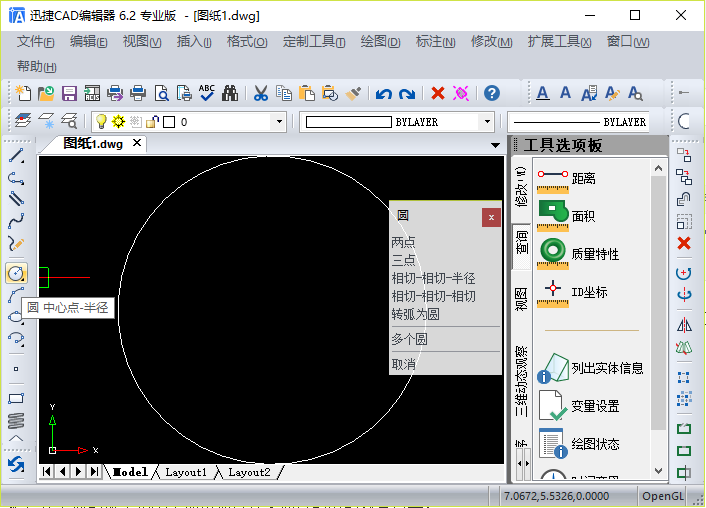Open the drawing tabs list arrow

tap(495, 145)
